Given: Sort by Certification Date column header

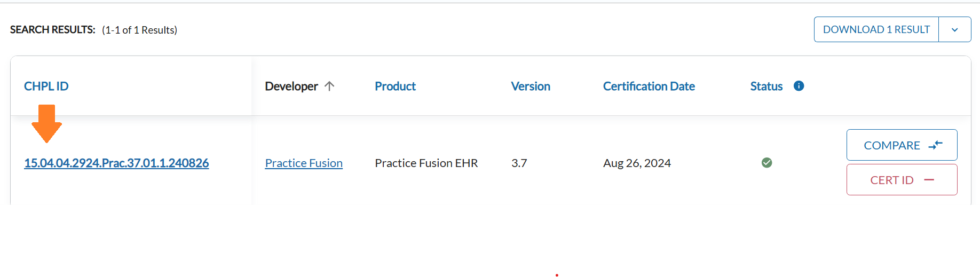Looking at the screenshot, I should 649,86.
